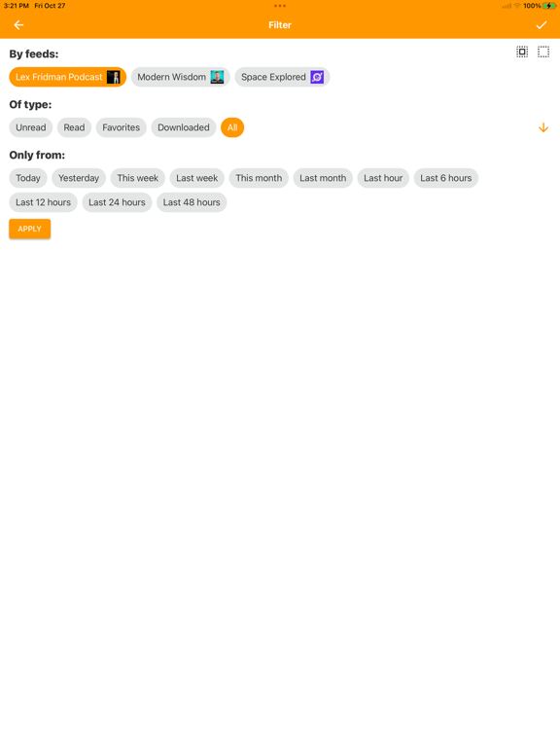Select the Modern Wisdom feed chip
The image size is (560, 747).
point(181,77)
